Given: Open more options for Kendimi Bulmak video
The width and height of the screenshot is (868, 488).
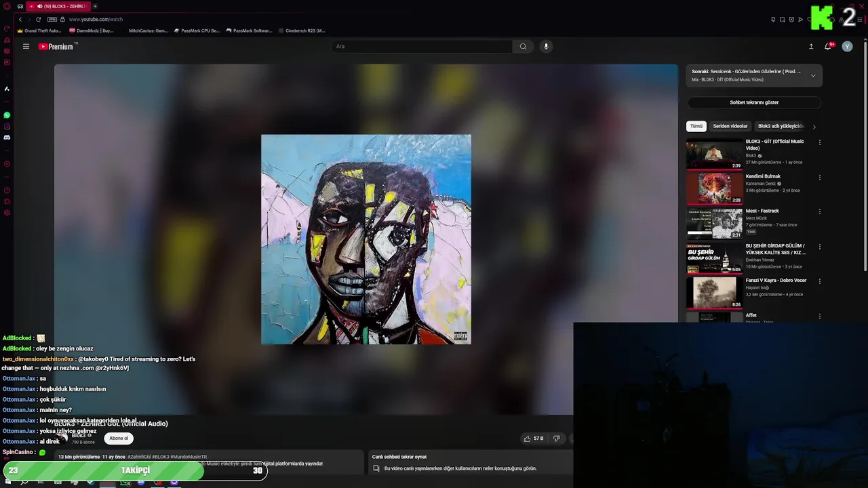Looking at the screenshot, I should [x=819, y=177].
